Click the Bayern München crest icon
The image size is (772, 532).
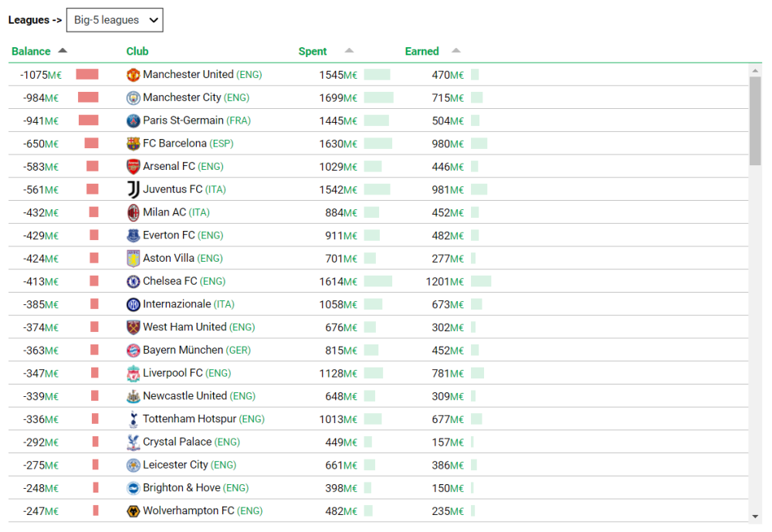pyautogui.click(x=133, y=351)
